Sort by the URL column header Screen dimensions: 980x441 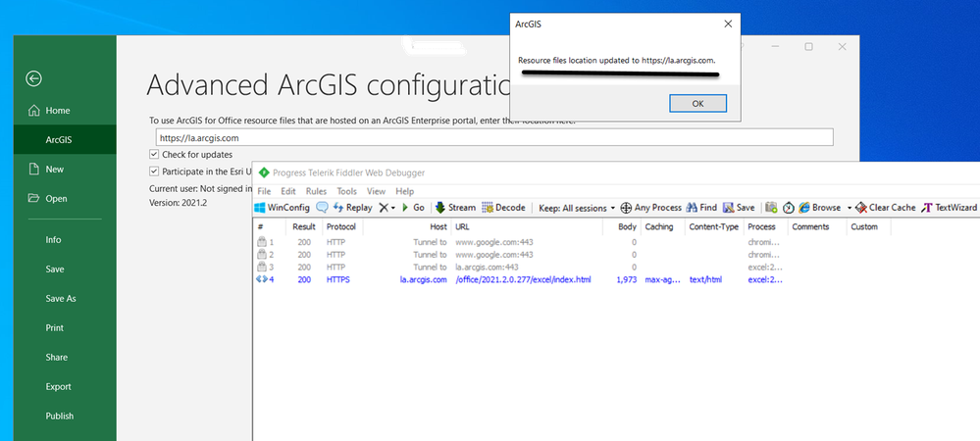pos(526,226)
